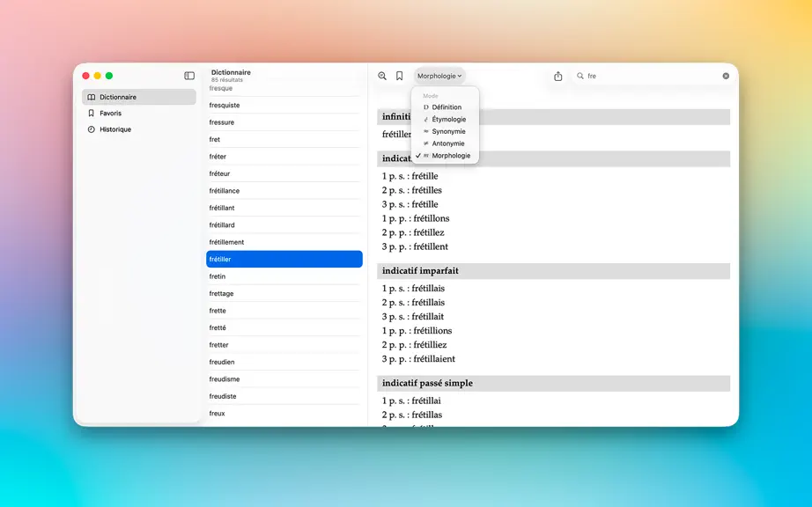Click the conjugation '1 p. s. : frétillai'
Image resolution: width=812 pixels, height=507 pixels.
tap(411, 400)
